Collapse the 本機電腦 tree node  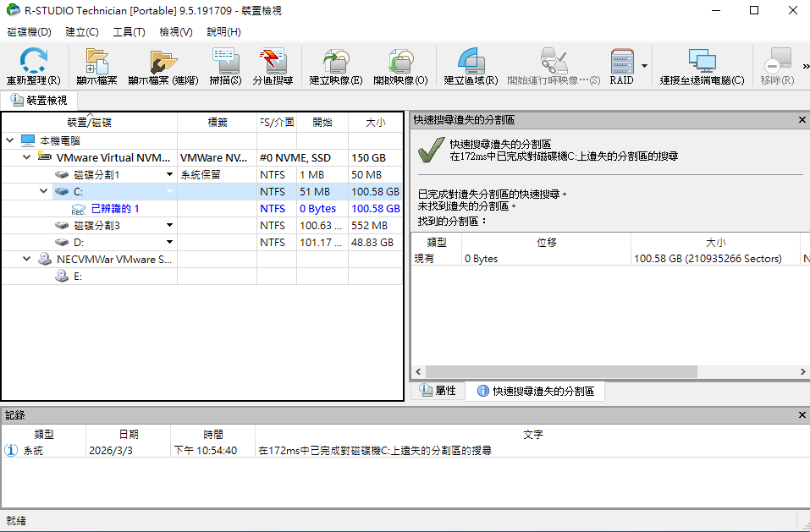tap(9, 140)
